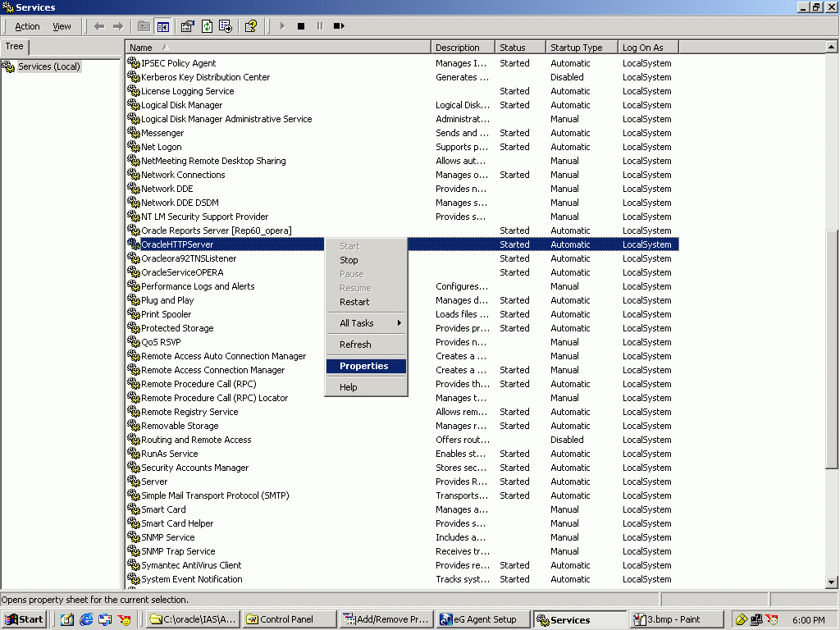The width and height of the screenshot is (840, 630).
Task: Switch to 3.bmp - Paint taskbar button
Action: [677, 619]
